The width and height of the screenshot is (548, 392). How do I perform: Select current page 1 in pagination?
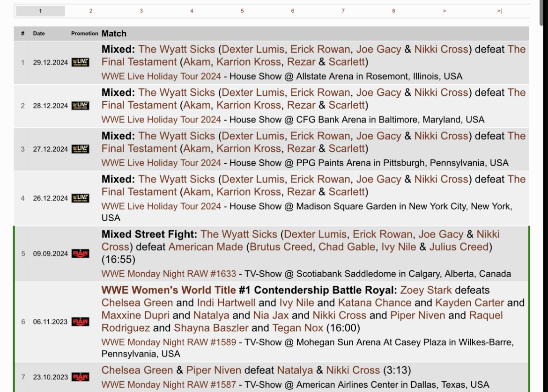41,11
